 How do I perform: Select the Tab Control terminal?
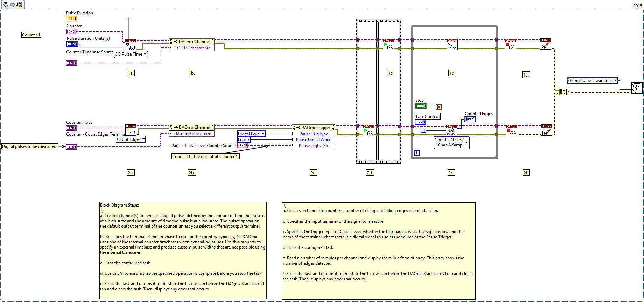coord(420,122)
